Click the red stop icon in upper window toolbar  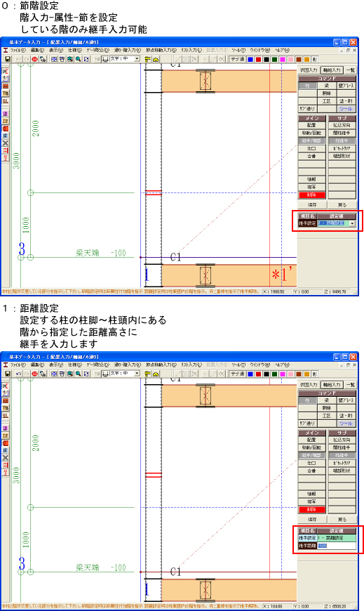35,59
